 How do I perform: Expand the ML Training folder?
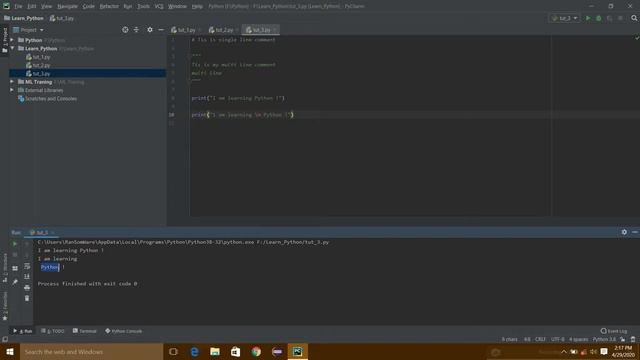(12, 82)
